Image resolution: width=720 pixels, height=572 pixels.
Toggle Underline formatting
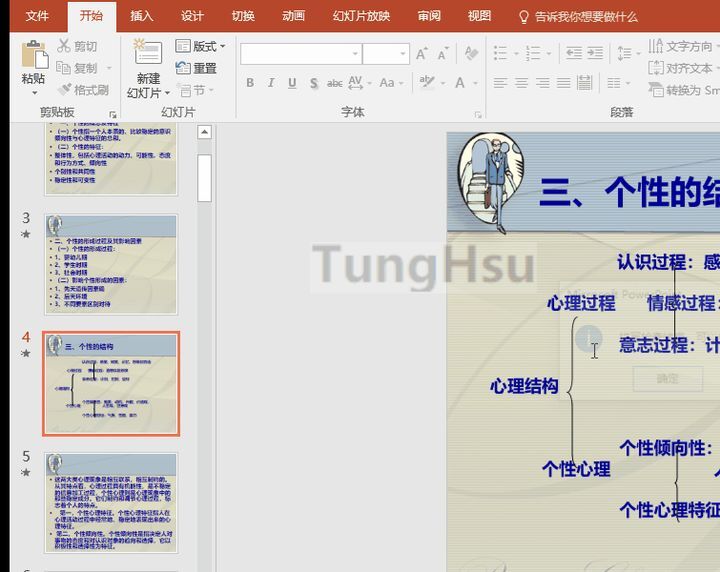pyautogui.click(x=292, y=83)
